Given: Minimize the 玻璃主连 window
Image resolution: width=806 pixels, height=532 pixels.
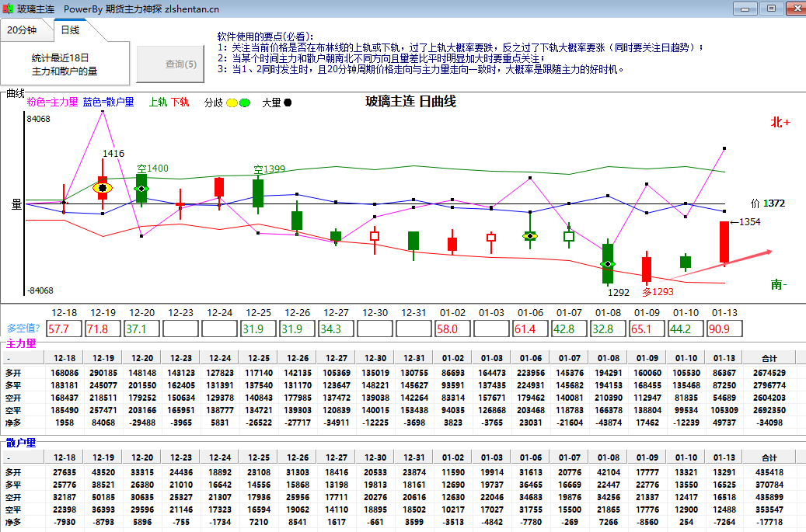Looking at the screenshot, I should 745,9.
